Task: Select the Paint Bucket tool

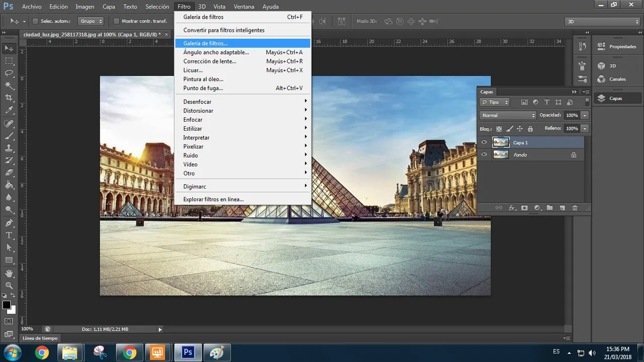Action: (x=9, y=186)
